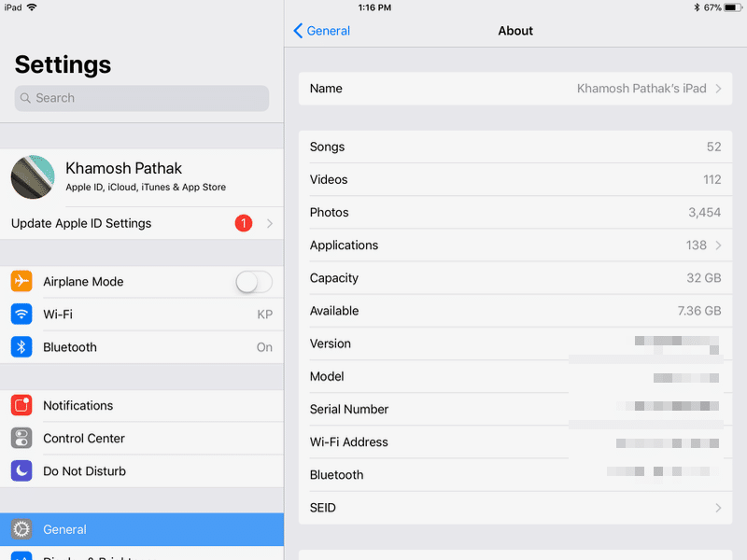Tap the battery icon in status bar
This screenshot has height=560, width=747.
pyautogui.click(x=733, y=7)
